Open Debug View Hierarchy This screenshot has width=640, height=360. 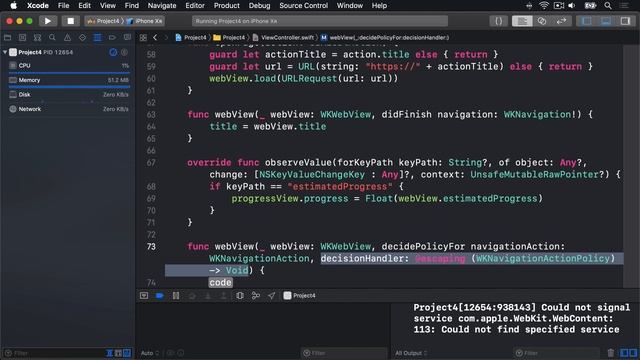point(240,296)
